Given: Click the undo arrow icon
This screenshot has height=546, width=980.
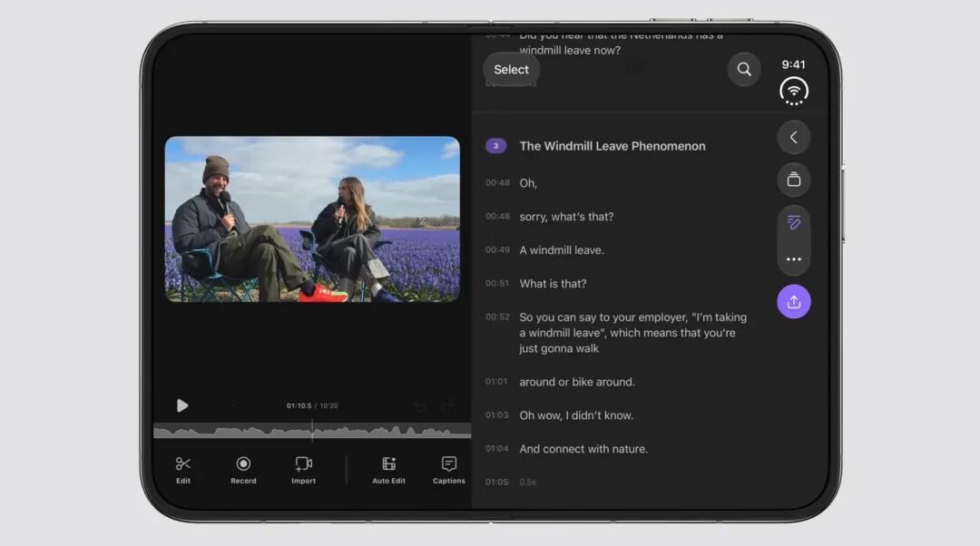Looking at the screenshot, I should (420, 406).
